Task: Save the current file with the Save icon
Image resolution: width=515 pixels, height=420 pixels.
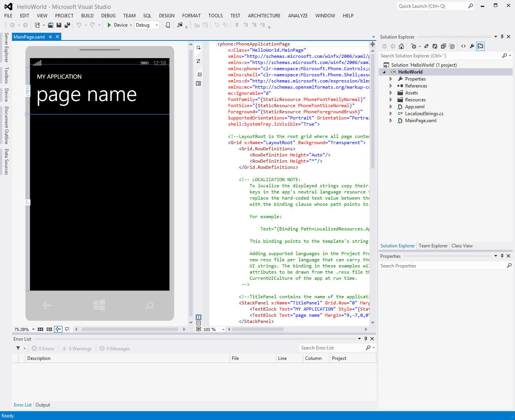Action: tap(59, 25)
